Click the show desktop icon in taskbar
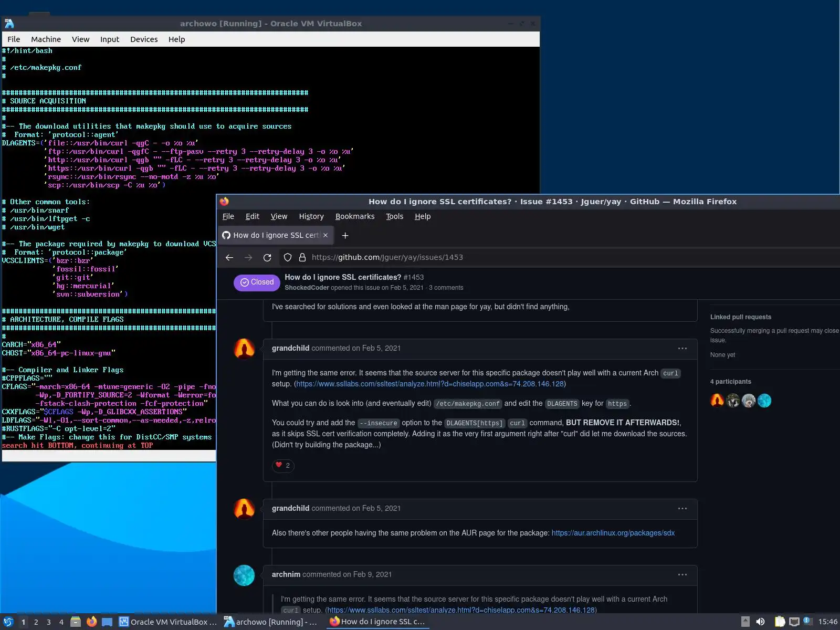The width and height of the screenshot is (840, 630). [107, 622]
